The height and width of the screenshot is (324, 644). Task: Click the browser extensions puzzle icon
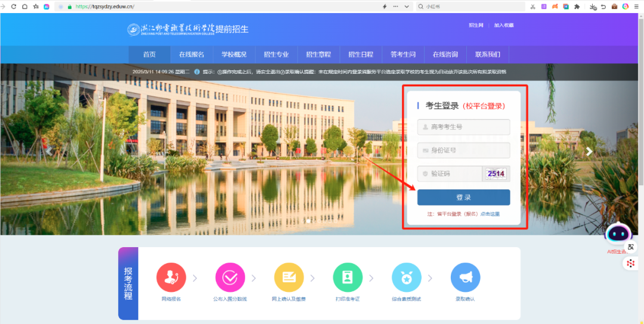point(577,6)
